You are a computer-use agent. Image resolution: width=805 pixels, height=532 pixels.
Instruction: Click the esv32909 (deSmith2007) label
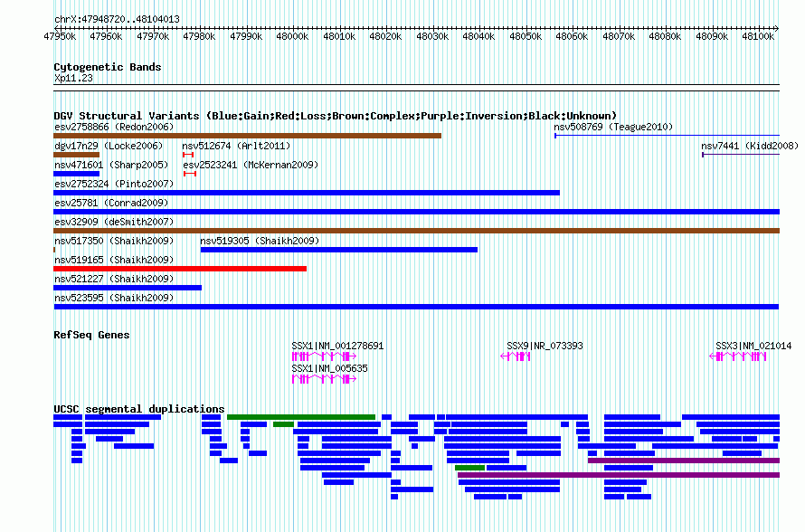(x=114, y=222)
